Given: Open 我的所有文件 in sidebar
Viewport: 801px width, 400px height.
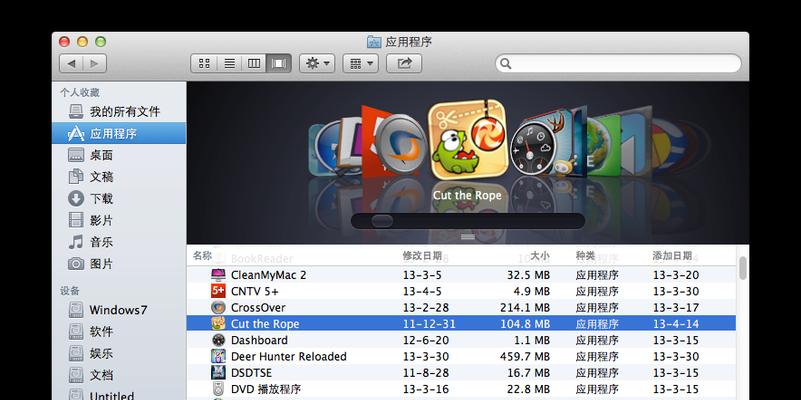Looking at the screenshot, I should point(119,111).
